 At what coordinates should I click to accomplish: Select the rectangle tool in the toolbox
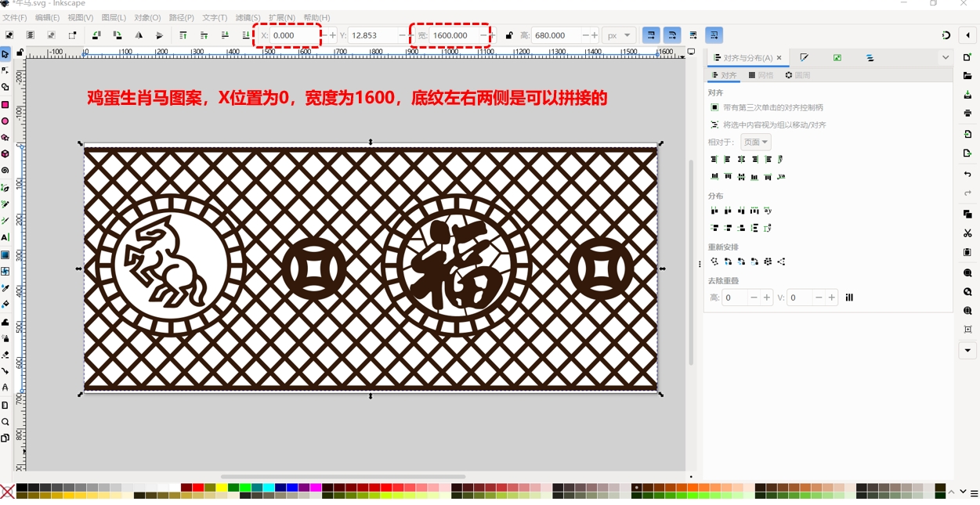pyautogui.click(x=5, y=104)
